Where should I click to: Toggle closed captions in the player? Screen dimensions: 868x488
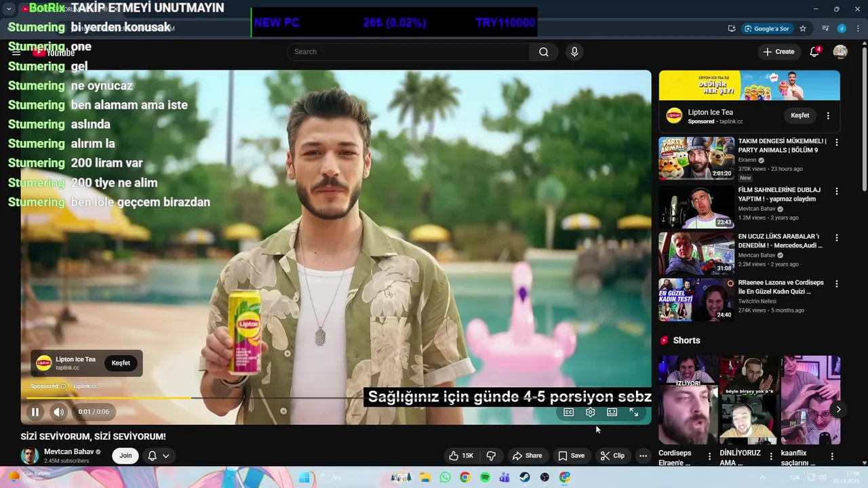point(568,412)
